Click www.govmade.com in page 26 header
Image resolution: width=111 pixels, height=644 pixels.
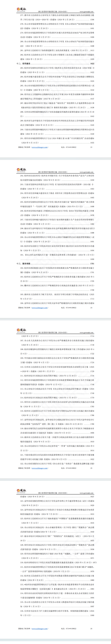coord(86,493)
